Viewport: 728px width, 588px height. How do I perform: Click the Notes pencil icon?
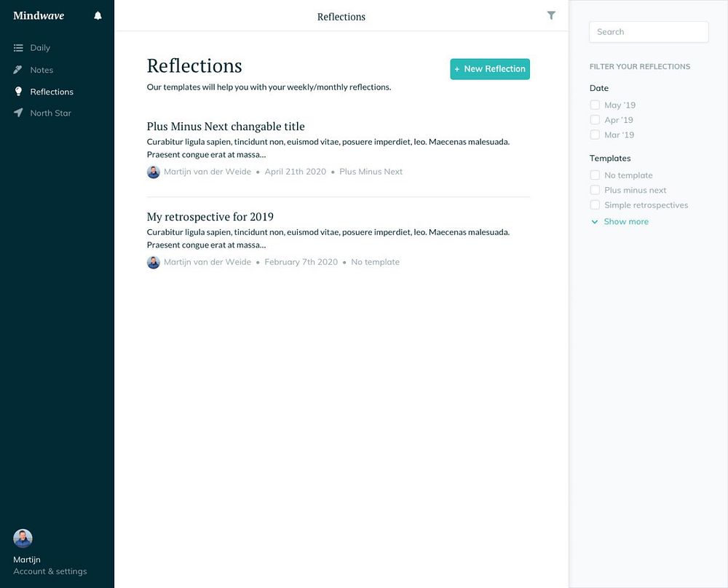point(17,70)
